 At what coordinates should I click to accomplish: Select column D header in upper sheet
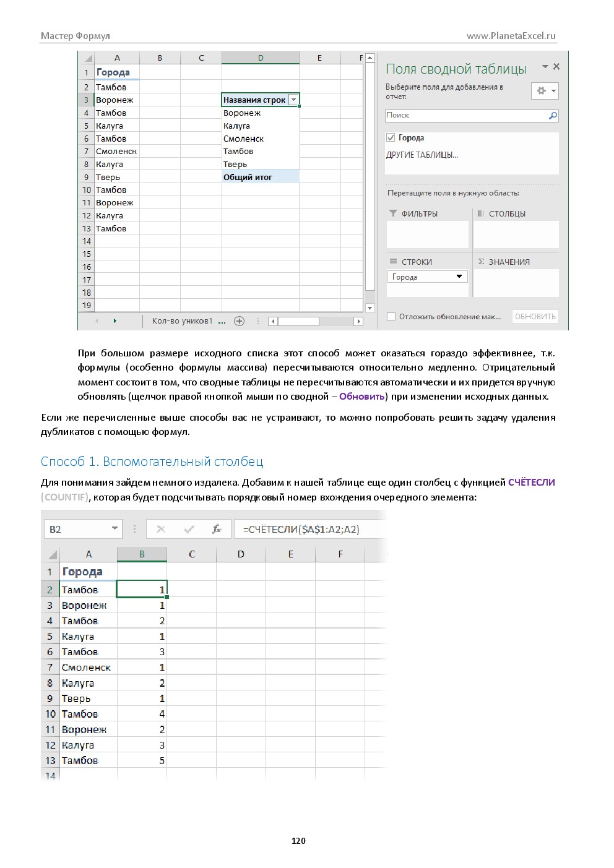click(261, 58)
